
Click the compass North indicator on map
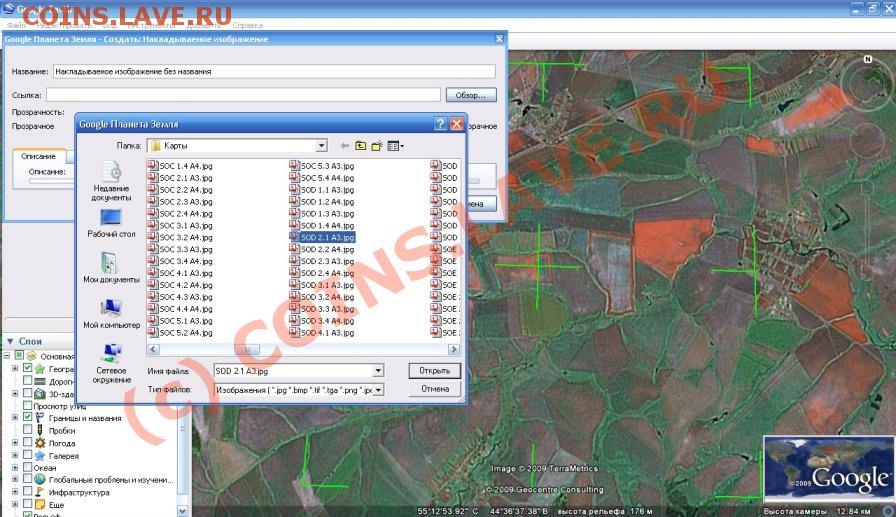coord(867,59)
